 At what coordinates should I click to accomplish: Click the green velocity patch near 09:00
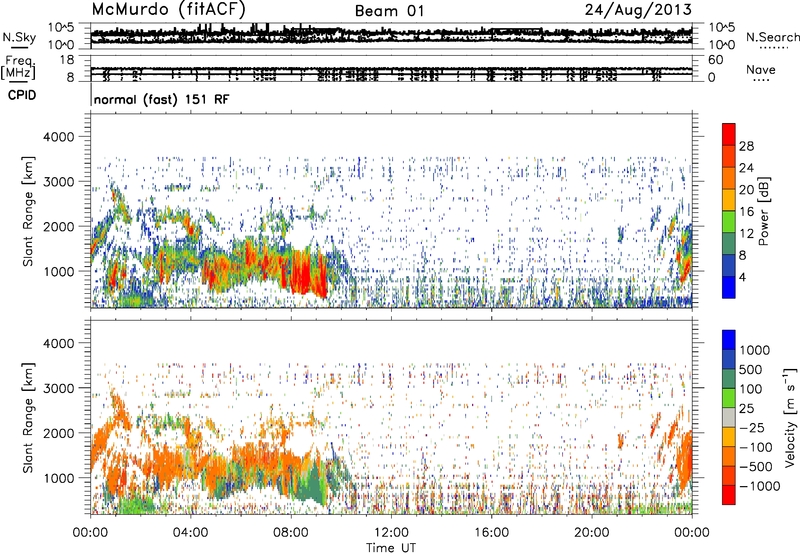[x=312, y=485]
